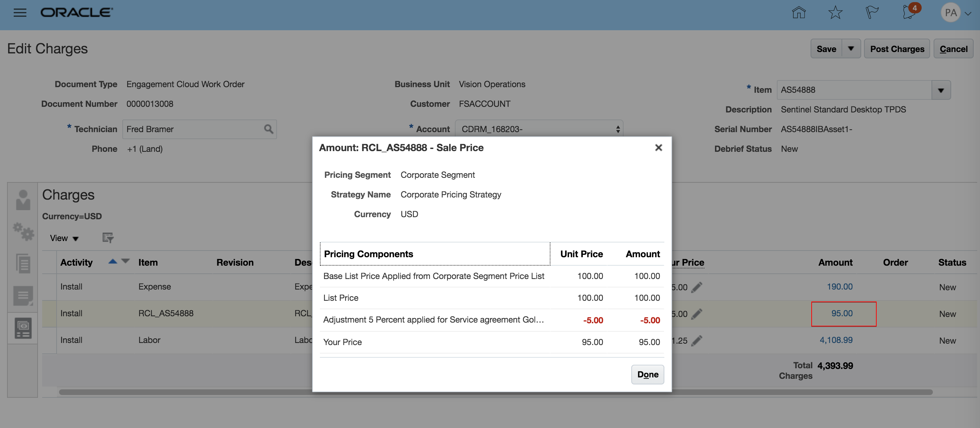Open the hamburger navigation menu
Viewport: 980px width, 428px height.
pos(20,13)
